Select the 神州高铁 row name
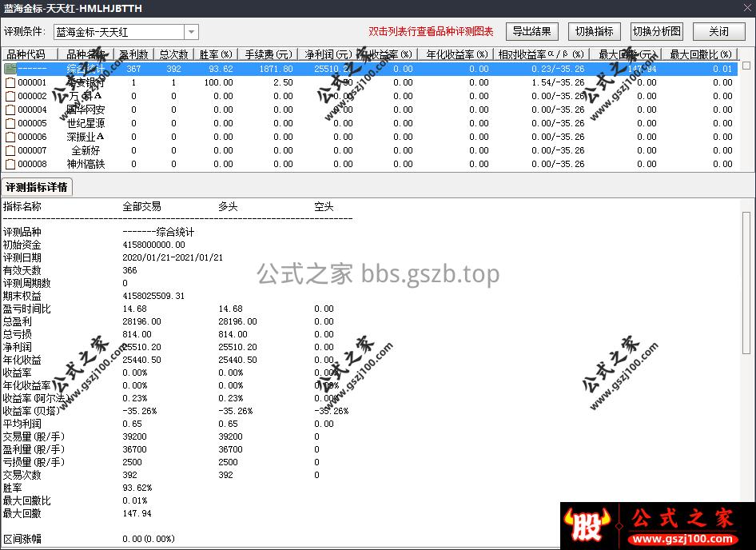The image size is (756, 550). (x=86, y=164)
